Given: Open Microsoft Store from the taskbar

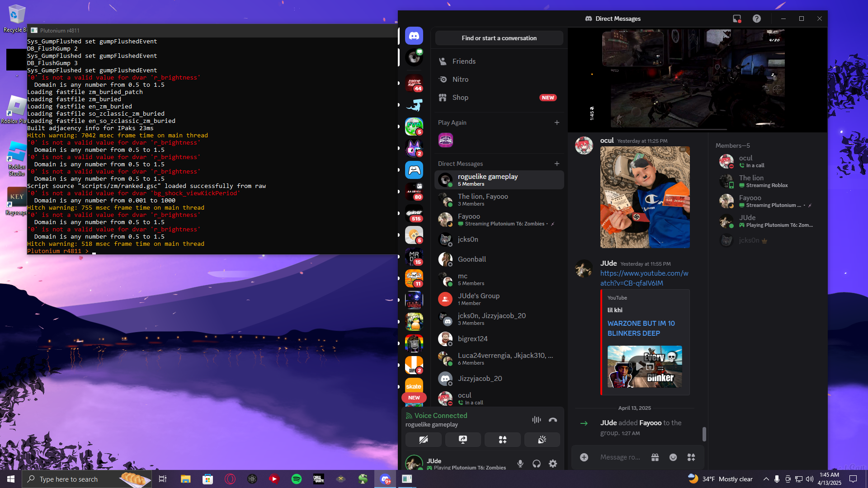Looking at the screenshot, I should click(x=208, y=479).
